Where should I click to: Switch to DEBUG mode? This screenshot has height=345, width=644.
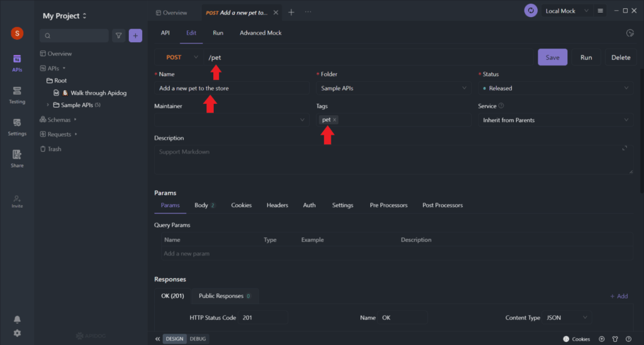coord(198,339)
